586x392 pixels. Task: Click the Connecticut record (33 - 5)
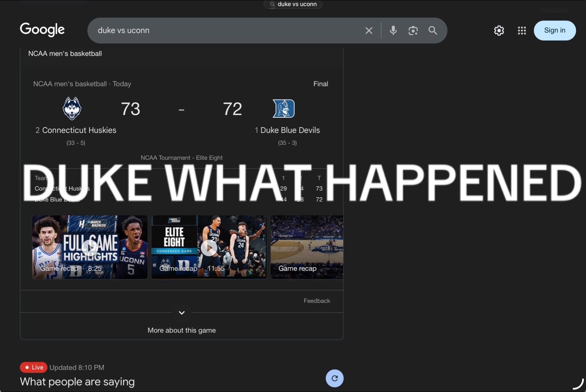point(76,143)
